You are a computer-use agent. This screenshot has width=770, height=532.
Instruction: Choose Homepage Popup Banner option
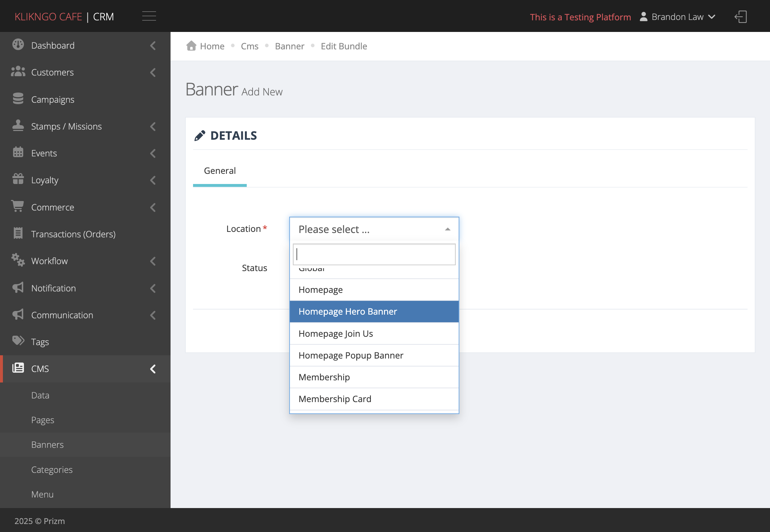374,355
